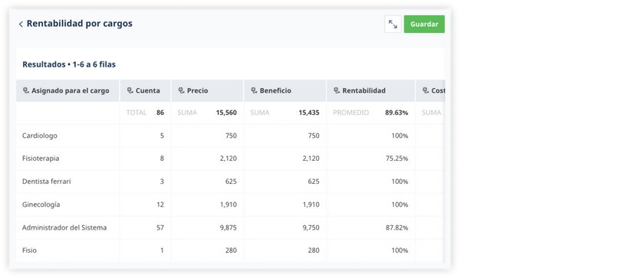The width and height of the screenshot is (644, 278).
Task: Open Administrador del Sistema row
Action: point(230,227)
